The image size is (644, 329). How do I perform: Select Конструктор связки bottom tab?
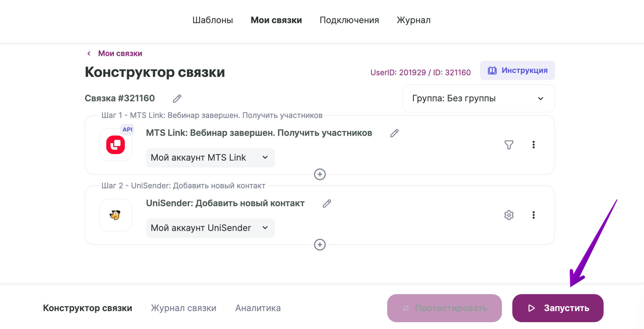(x=87, y=308)
